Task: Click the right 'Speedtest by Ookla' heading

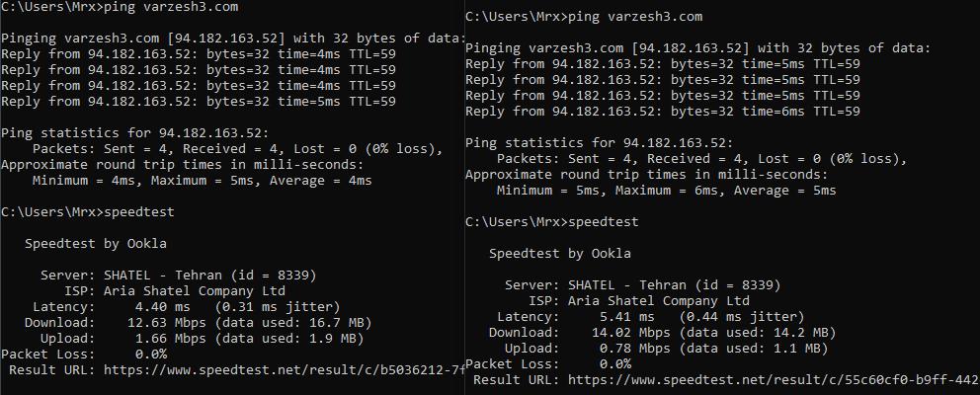Action: (x=560, y=253)
